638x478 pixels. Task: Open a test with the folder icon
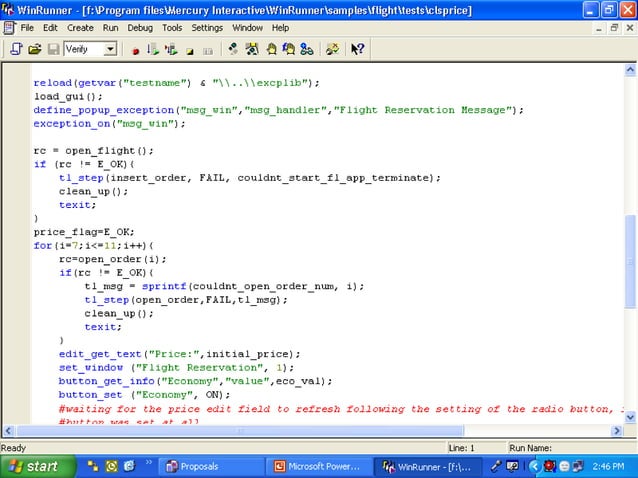click(x=35, y=49)
